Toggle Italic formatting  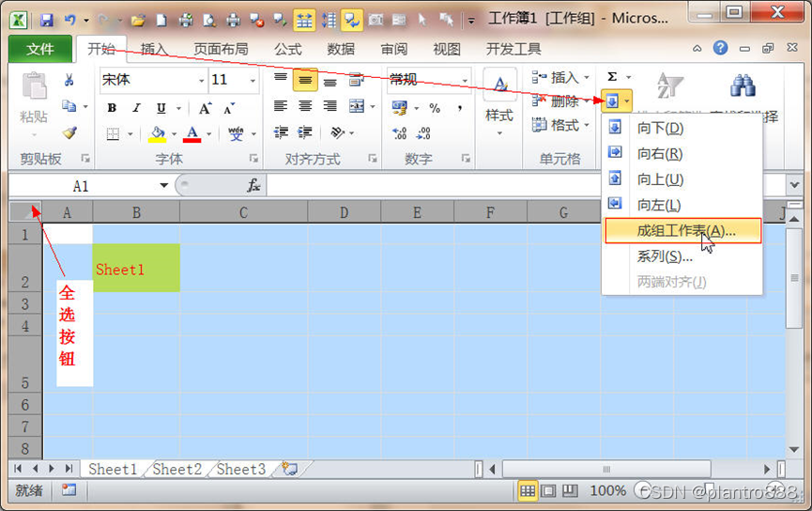[x=136, y=108]
